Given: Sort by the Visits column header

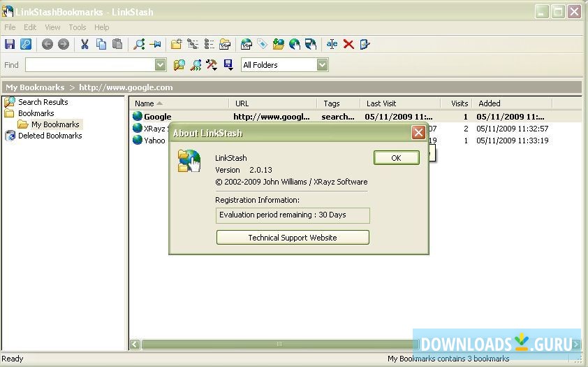Looking at the screenshot, I should click(456, 103).
